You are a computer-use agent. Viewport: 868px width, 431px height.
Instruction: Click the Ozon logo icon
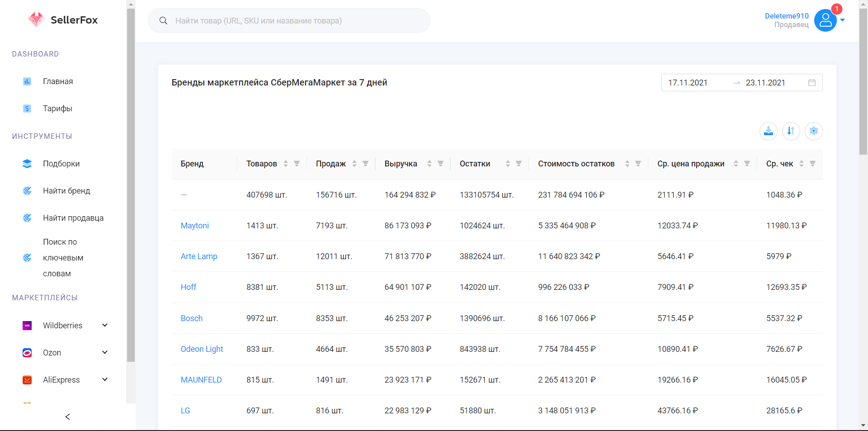click(27, 353)
